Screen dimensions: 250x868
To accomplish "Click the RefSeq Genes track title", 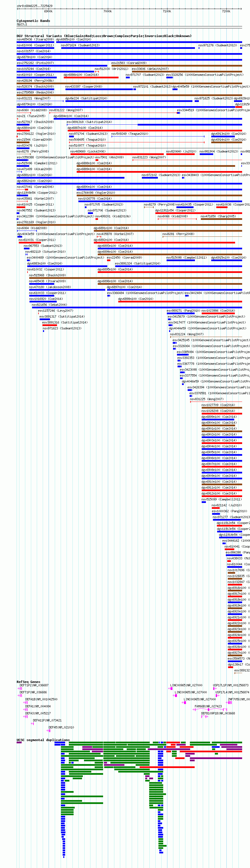I will point(29,682).
